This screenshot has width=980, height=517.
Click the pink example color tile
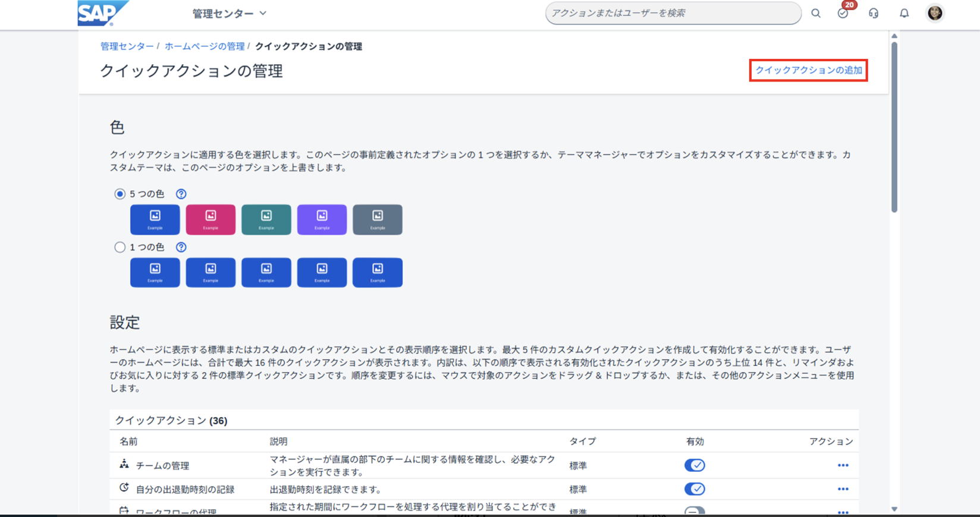(211, 220)
